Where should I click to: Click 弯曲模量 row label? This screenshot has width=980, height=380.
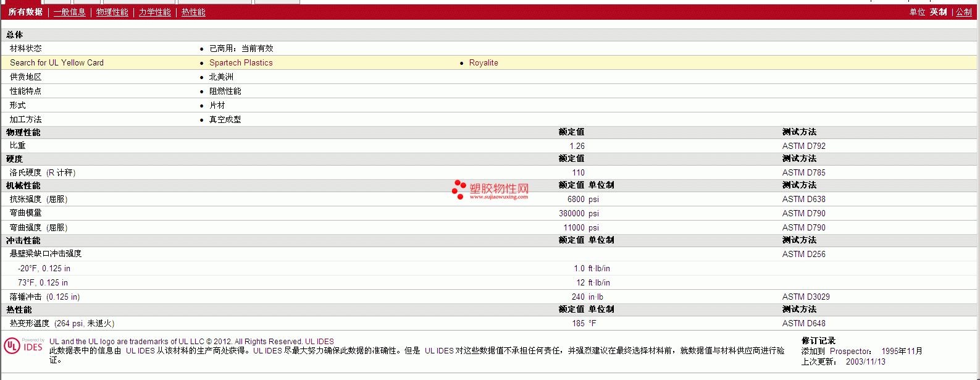tap(26, 213)
